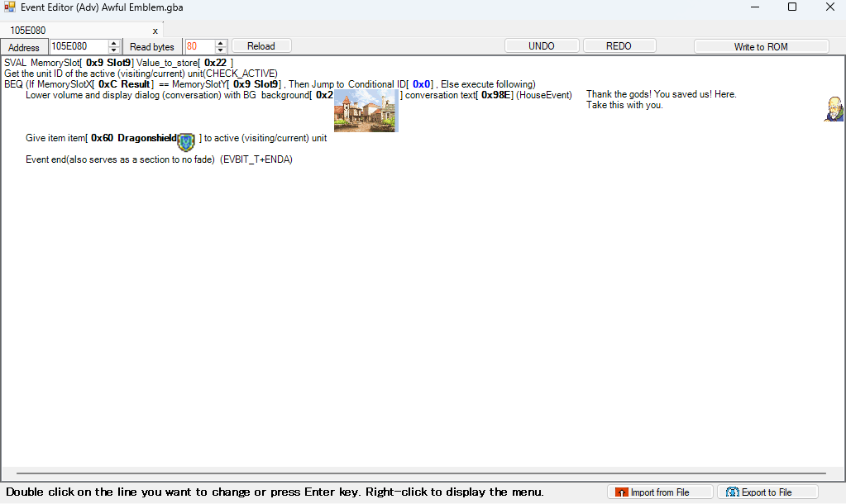This screenshot has width=846, height=504.
Task: Click Write to ROM
Action: [760, 46]
